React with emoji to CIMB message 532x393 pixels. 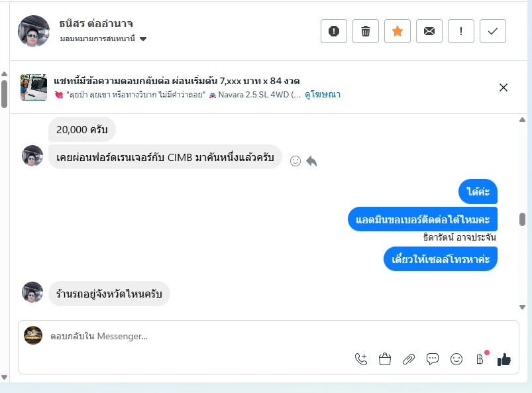click(x=295, y=161)
